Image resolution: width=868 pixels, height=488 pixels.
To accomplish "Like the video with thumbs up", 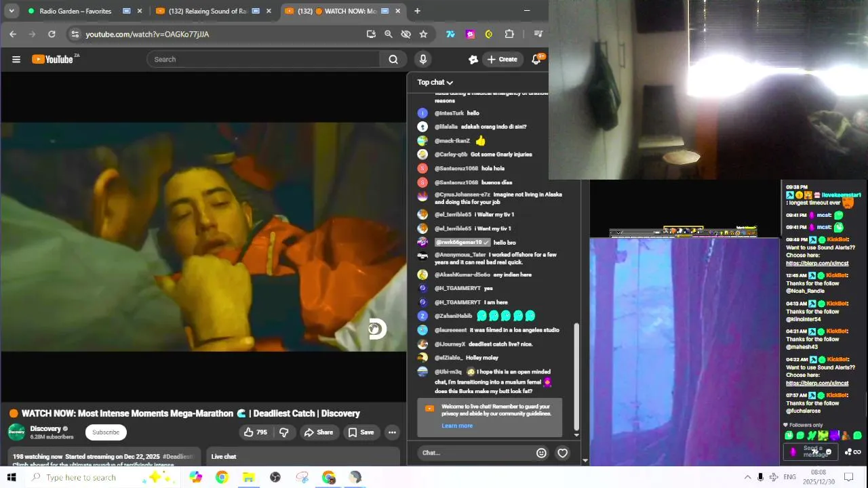I will coord(256,432).
